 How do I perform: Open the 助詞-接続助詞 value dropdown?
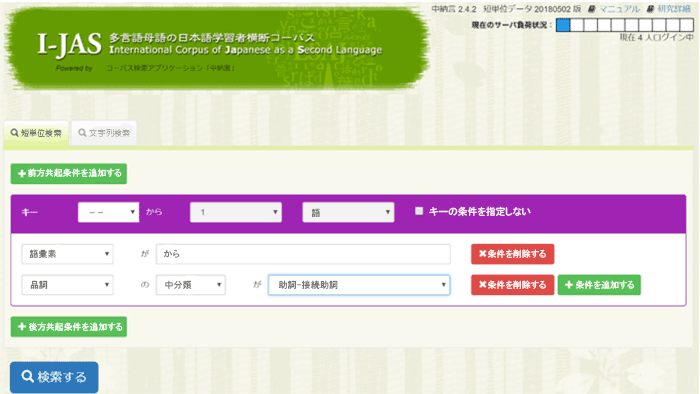tap(359, 285)
